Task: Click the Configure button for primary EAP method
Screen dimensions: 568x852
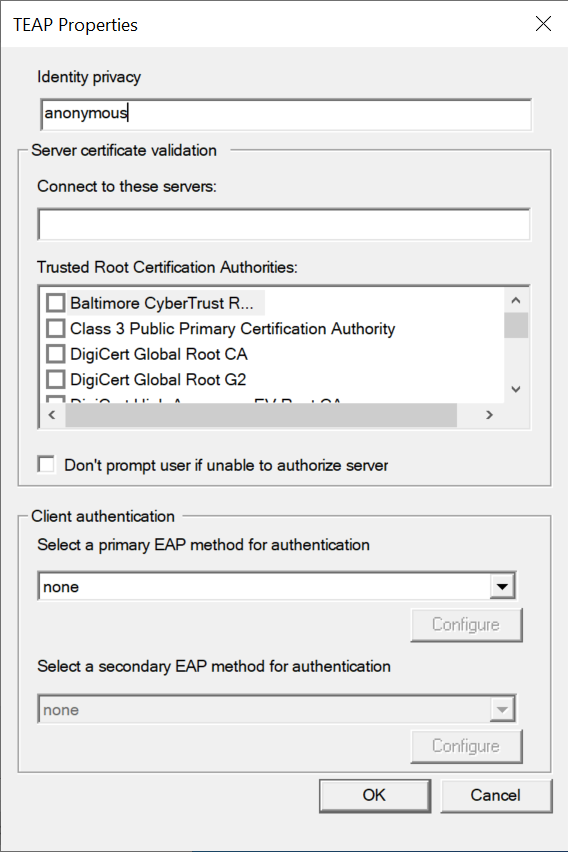Action: point(466,624)
